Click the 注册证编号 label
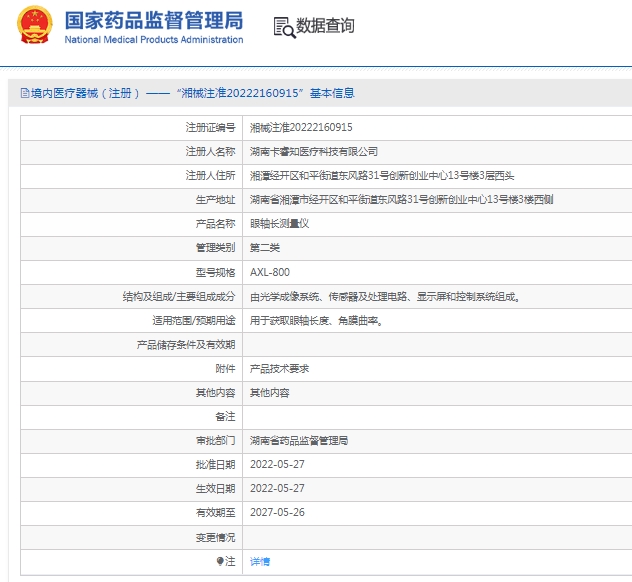 210,128
